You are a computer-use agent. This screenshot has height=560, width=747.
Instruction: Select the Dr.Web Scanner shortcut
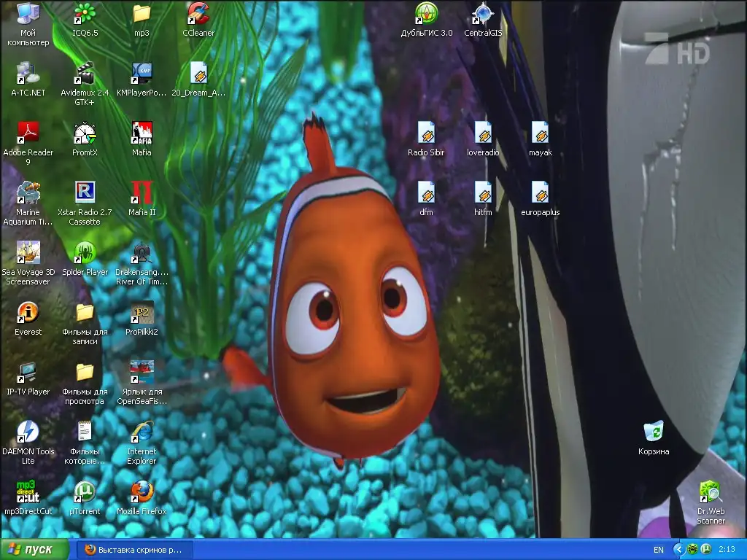(711, 492)
